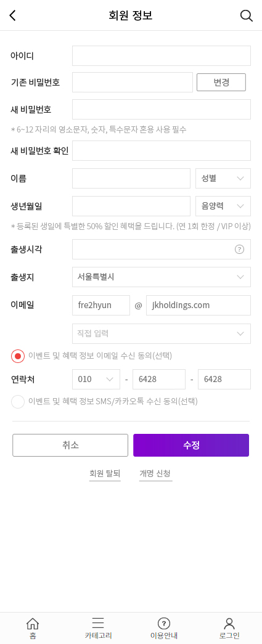Click the purple 수정 button

pyautogui.click(x=191, y=445)
